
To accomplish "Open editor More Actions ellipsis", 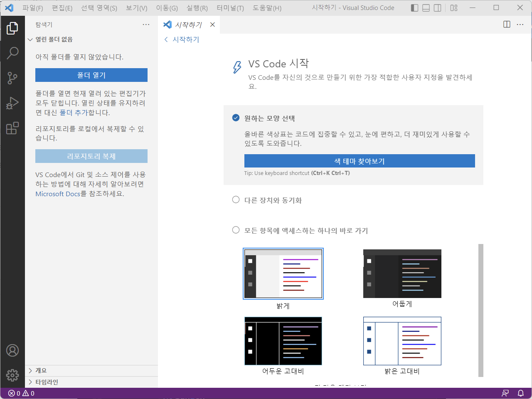I will click(x=520, y=25).
